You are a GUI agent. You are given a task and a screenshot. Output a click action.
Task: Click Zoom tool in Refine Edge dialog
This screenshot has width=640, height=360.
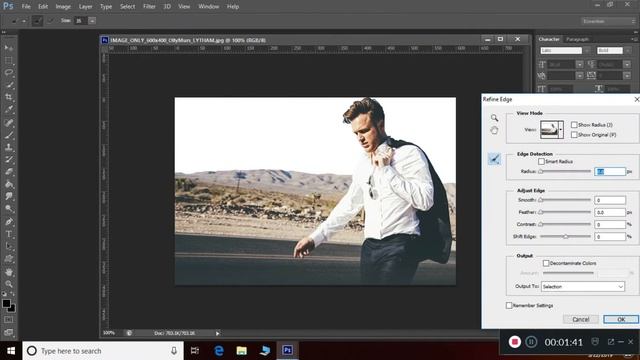(x=494, y=118)
